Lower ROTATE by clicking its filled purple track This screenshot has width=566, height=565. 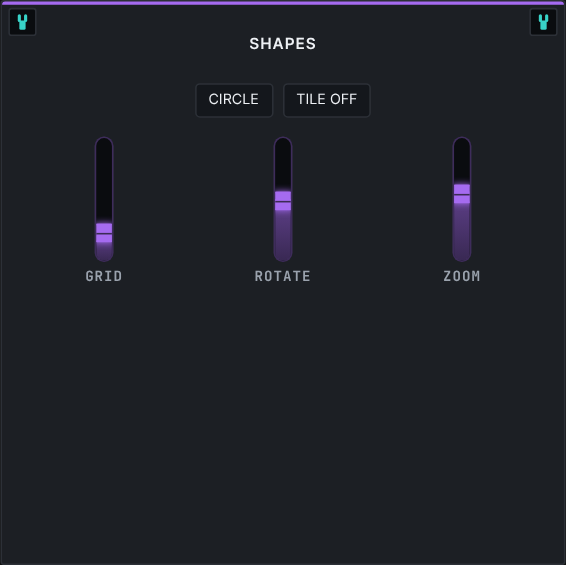tap(283, 235)
